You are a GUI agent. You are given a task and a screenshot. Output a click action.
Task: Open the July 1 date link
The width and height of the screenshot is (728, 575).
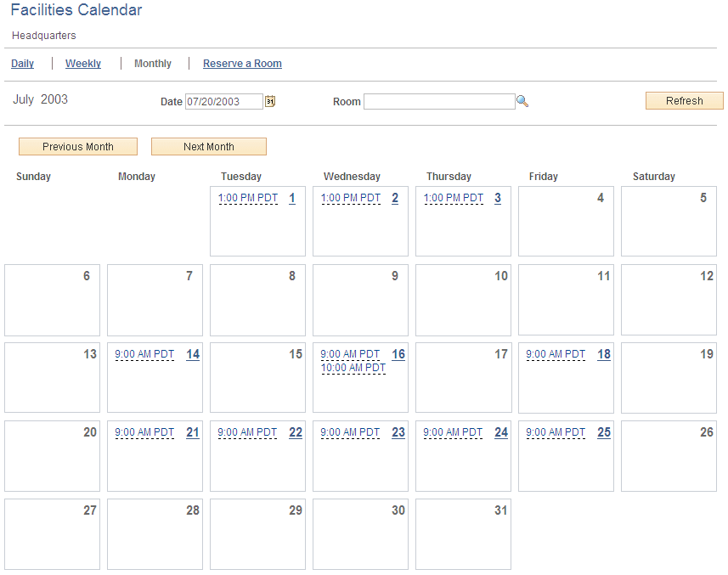(292, 198)
